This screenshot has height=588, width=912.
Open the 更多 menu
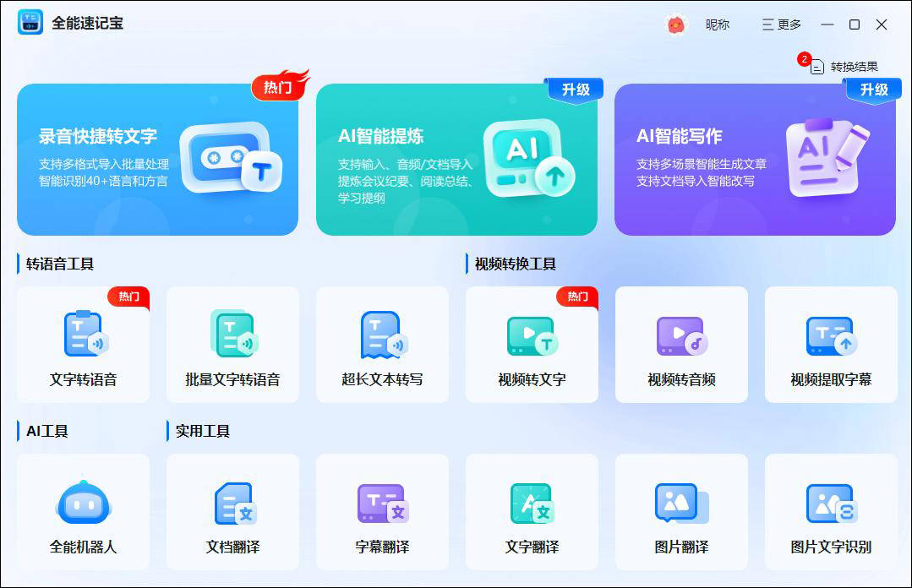point(782,24)
